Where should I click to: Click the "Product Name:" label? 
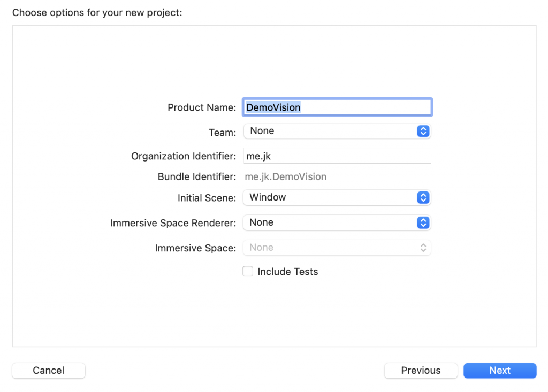(202, 107)
